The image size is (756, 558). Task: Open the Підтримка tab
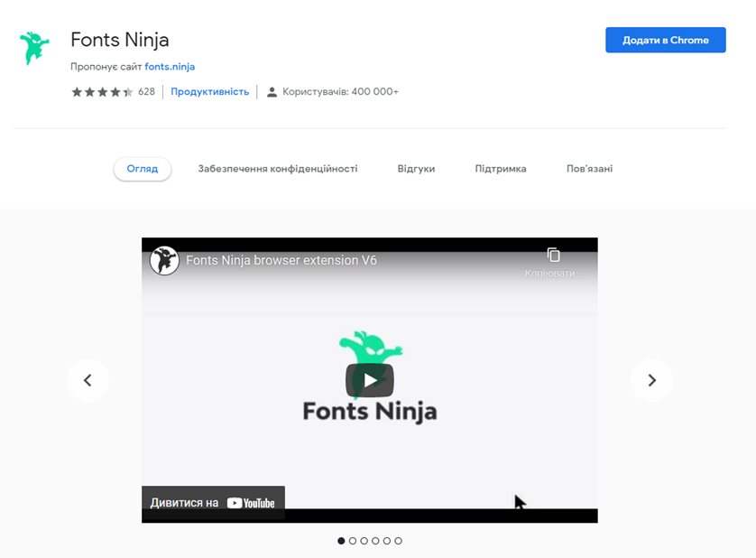[x=501, y=169]
